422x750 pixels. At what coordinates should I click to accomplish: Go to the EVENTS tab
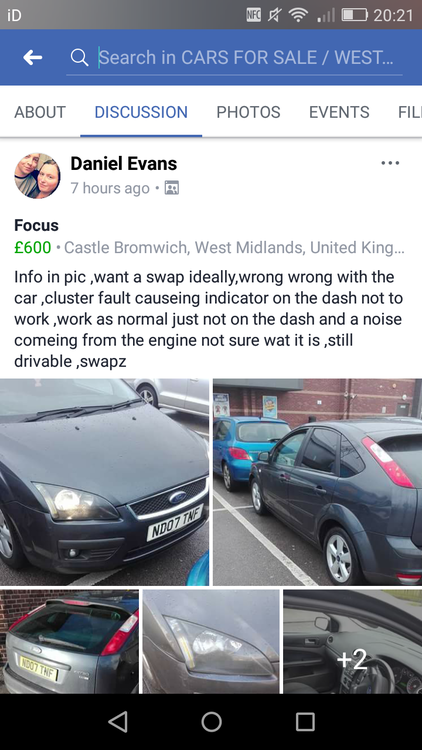(339, 112)
